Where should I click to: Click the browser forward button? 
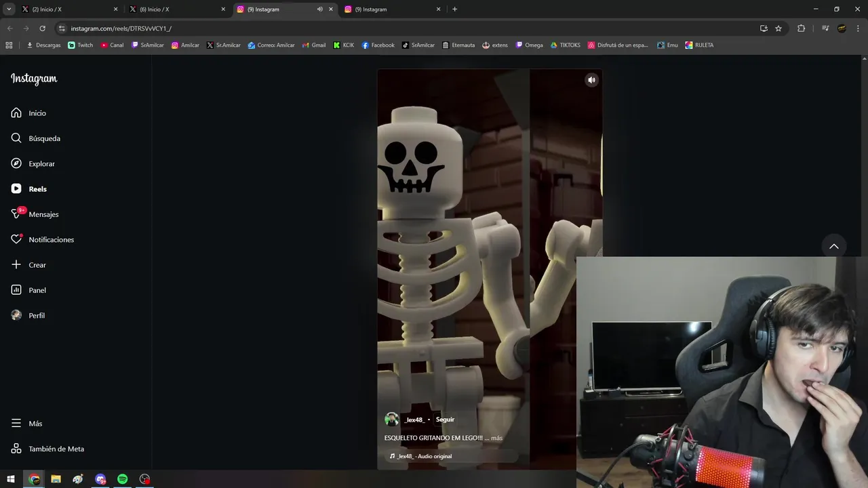(x=26, y=28)
